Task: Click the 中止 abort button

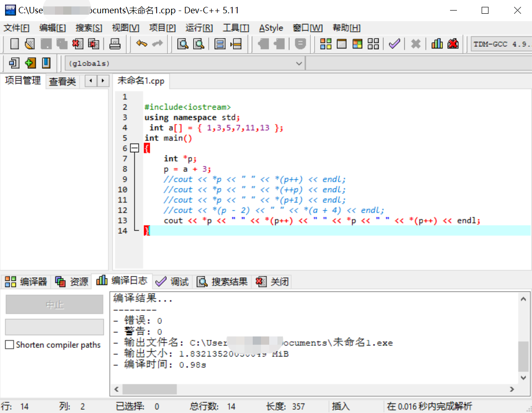Action: (54, 304)
